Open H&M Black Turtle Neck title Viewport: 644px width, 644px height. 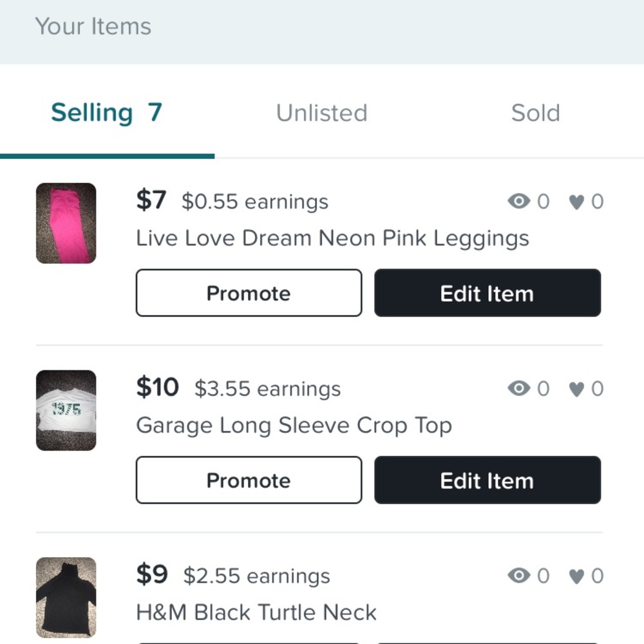click(x=256, y=612)
